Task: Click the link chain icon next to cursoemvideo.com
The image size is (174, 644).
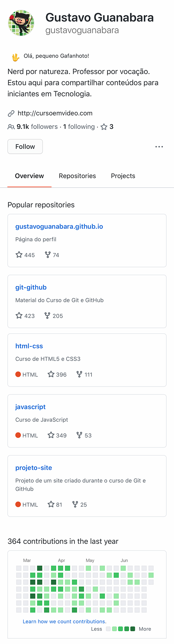Action: coord(11,113)
